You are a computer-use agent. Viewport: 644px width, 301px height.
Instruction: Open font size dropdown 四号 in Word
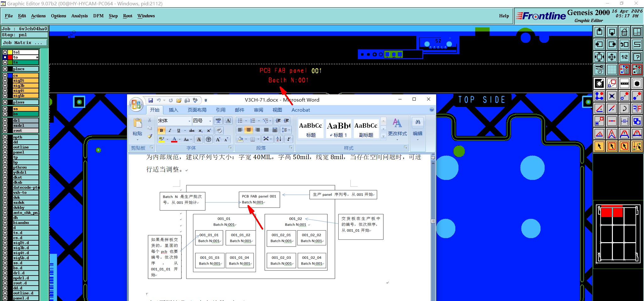210,121
